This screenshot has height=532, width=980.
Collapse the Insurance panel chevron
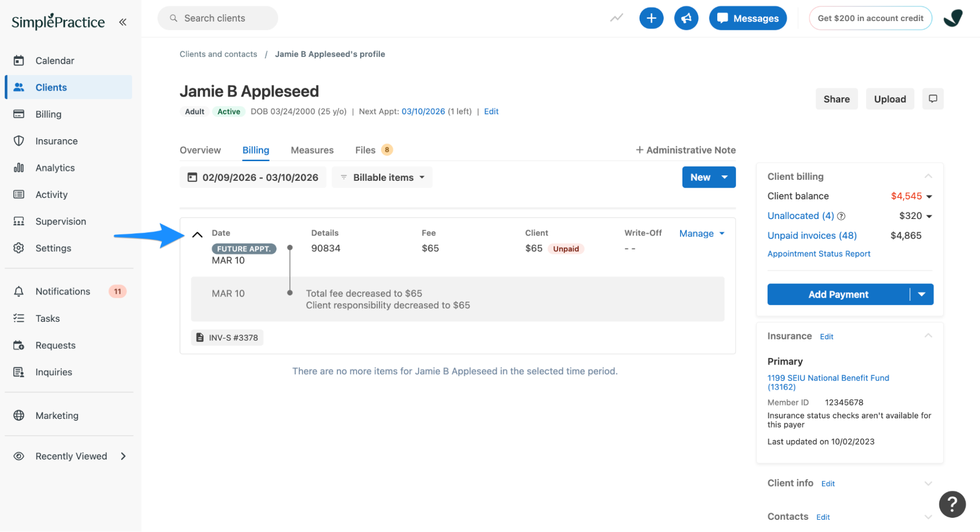[x=928, y=336]
